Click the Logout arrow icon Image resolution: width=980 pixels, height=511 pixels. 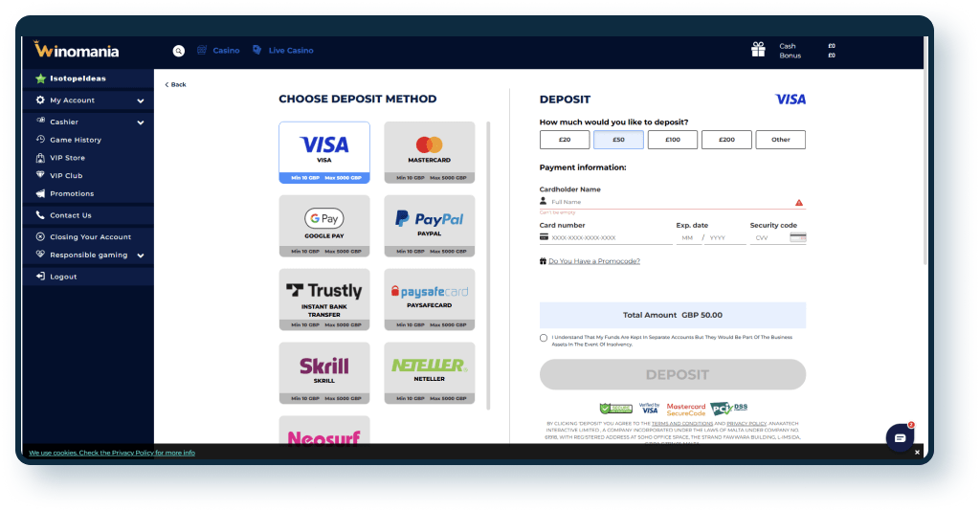click(40, 277)
